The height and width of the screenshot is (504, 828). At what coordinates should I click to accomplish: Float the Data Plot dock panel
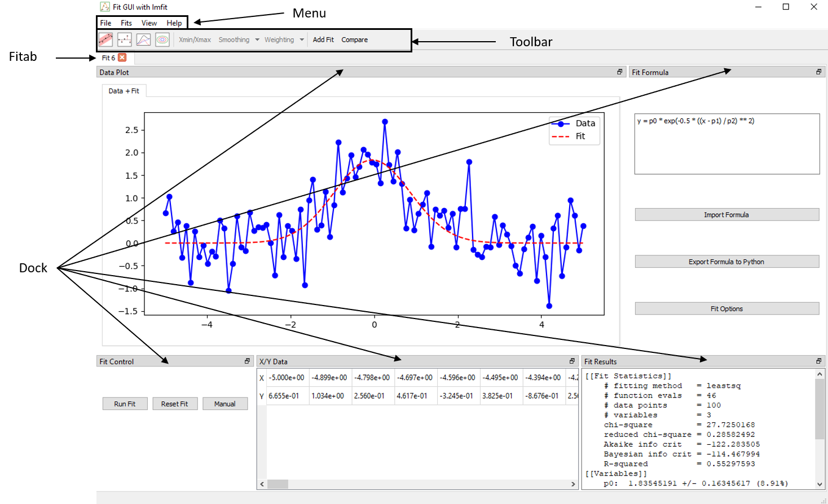(x=619, y=72)
